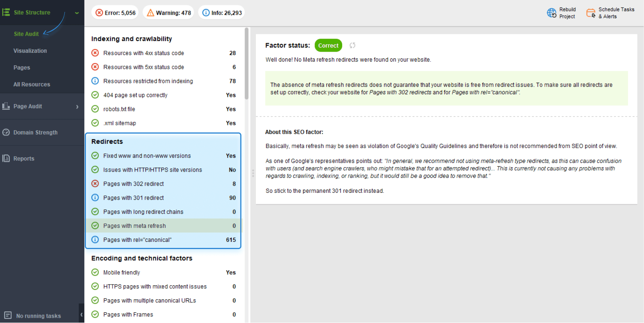This screenshot has height=323, width=644.
Task: Collapse the Site Structure section chevron
Action: 77,13
